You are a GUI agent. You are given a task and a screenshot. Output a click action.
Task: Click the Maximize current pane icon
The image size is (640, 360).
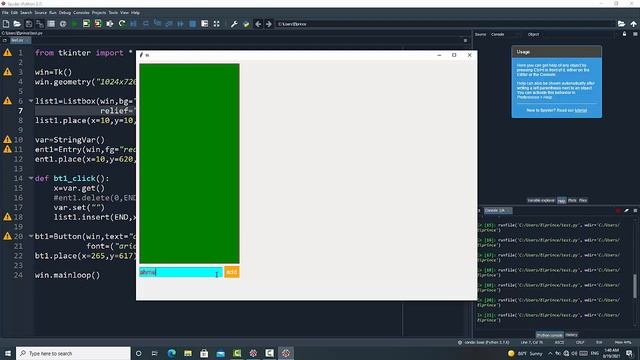tap(204, 24)
